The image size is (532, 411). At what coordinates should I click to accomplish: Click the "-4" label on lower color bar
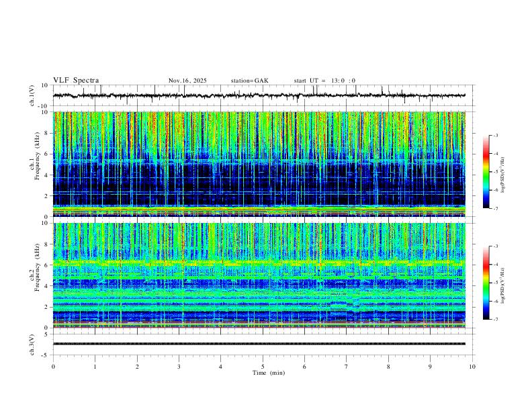pos(496,265)
